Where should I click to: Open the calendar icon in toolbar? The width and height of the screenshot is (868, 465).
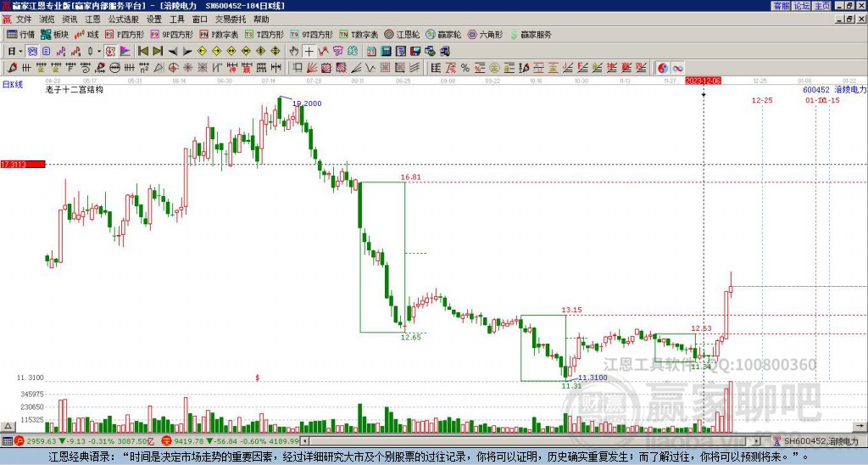pyautogui.click(x=371, y=52)
